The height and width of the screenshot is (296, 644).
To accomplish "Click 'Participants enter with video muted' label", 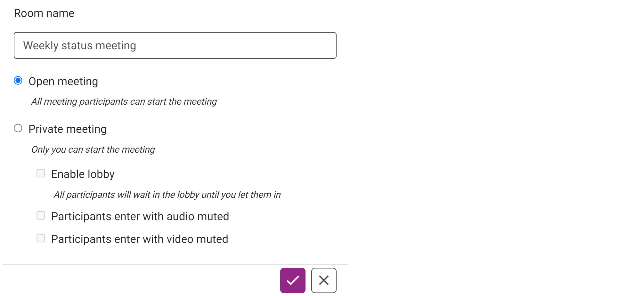I will (140, 239).
